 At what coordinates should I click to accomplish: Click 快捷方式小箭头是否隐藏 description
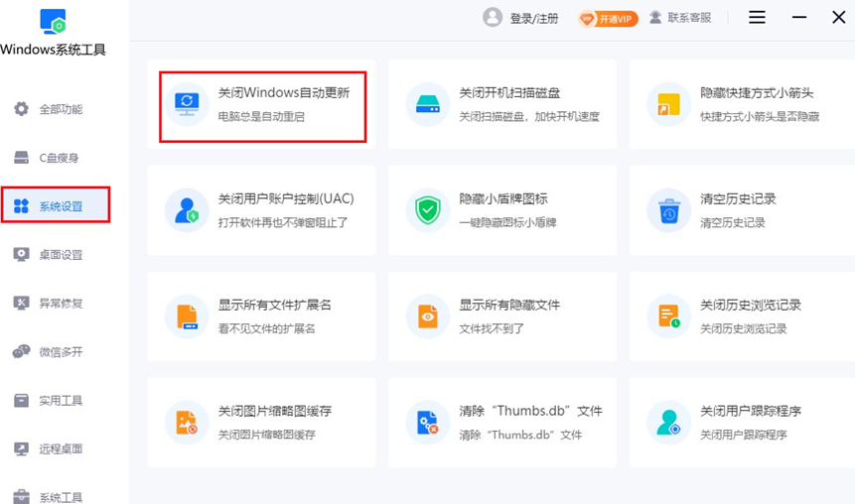760,117
